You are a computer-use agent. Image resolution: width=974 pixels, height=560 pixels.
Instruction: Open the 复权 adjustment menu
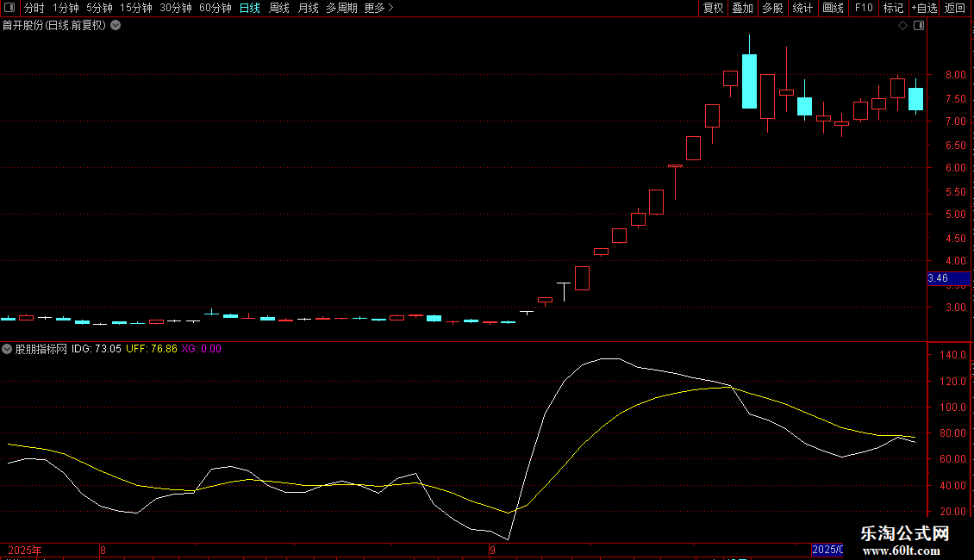point(713,8)
